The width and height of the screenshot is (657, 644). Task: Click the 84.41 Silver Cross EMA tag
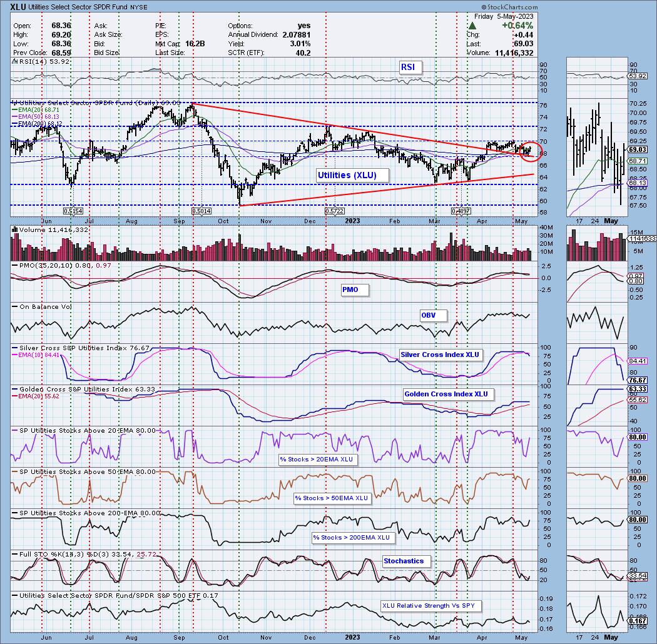click(x=638, y=361)
